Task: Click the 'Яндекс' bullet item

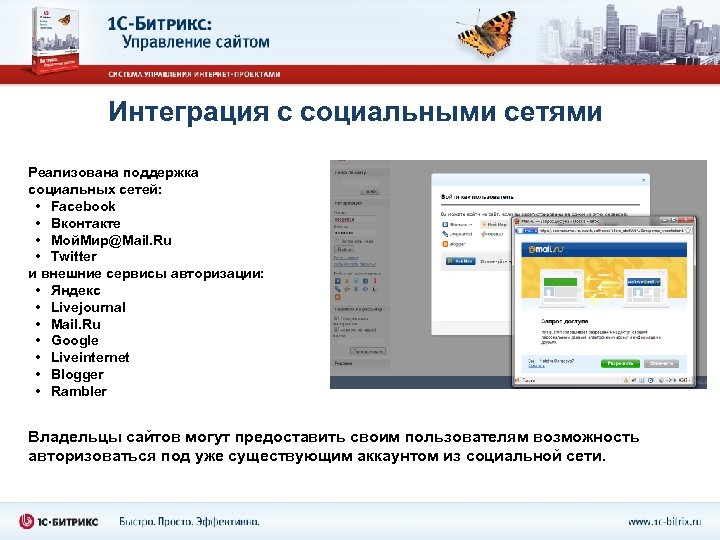Action: (76, 291)
